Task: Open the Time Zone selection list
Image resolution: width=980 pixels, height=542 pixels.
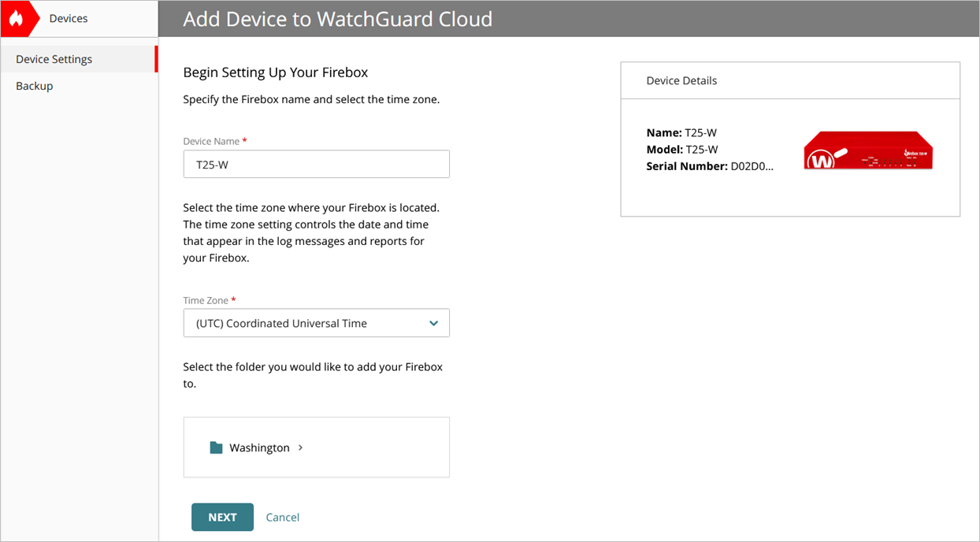Action: point(316,323)
